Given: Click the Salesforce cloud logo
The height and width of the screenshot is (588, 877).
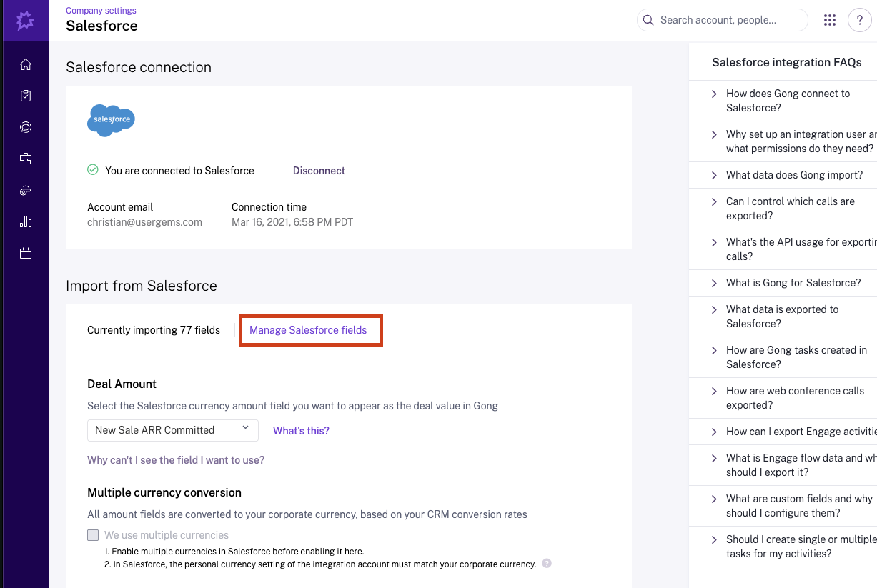Looking at the screenshot, I should tap(111, 120).
